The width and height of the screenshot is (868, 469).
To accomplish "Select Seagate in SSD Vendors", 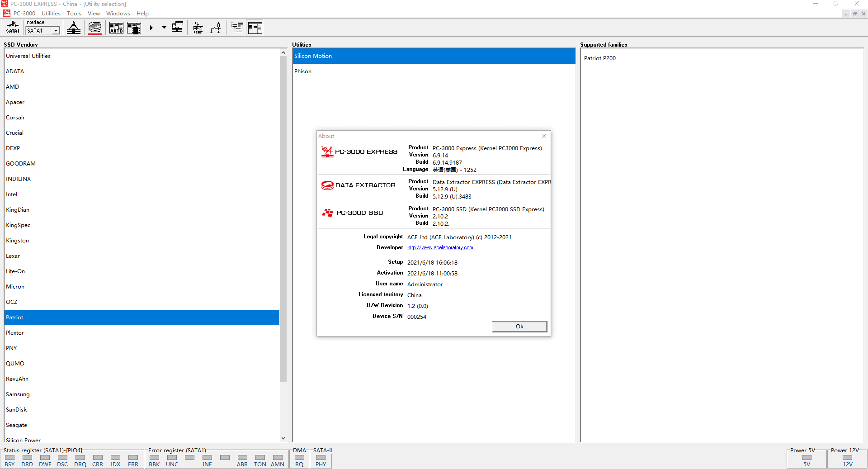I will click(x=142, y=425).
